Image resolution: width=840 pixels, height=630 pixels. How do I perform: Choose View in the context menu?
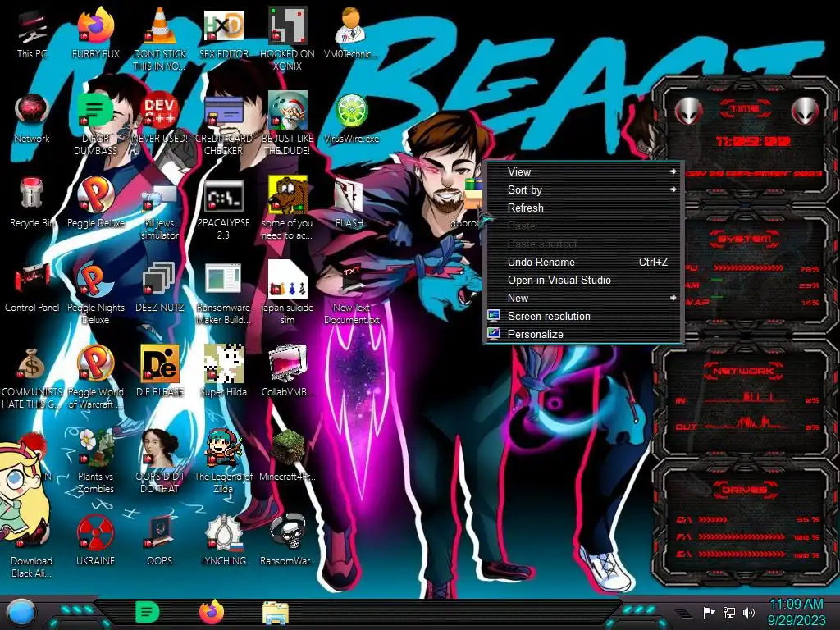click(583, 171)
